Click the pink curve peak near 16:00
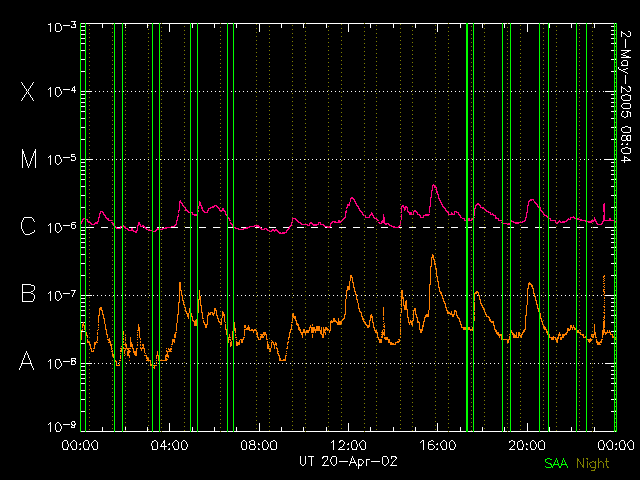 434,186
